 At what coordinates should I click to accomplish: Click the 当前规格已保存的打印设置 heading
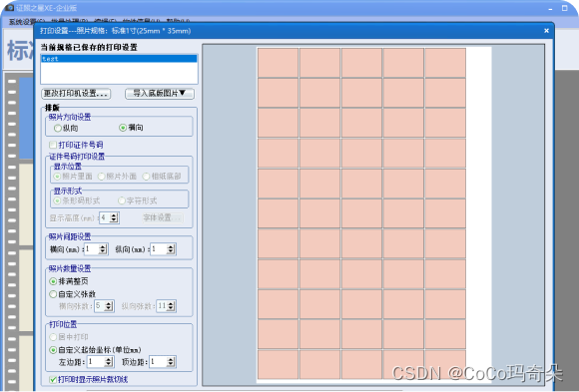pyautogui.click(x=89, y=47)
